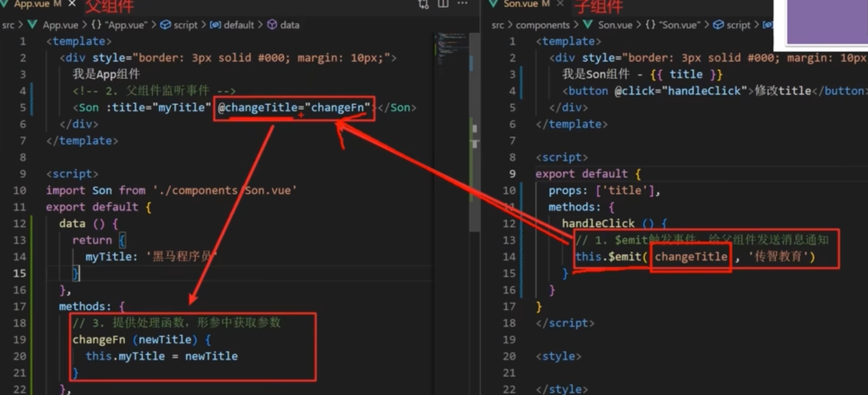Screen dimensions: 868x395
Task: Click '<template>' opening tag in Son.vue
Action: pyautogui.click(x=568, y=41)
